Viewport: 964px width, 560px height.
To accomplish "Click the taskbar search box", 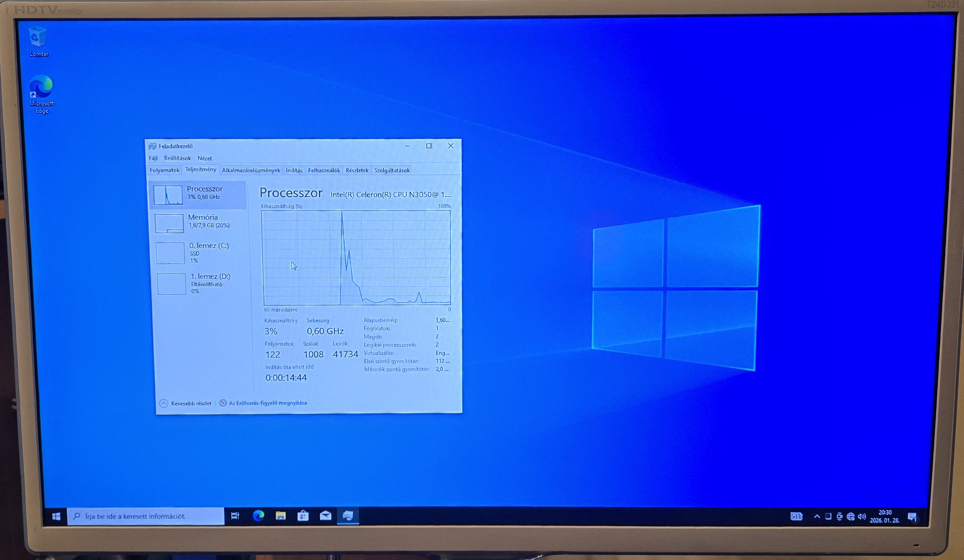I will (146, 516).
